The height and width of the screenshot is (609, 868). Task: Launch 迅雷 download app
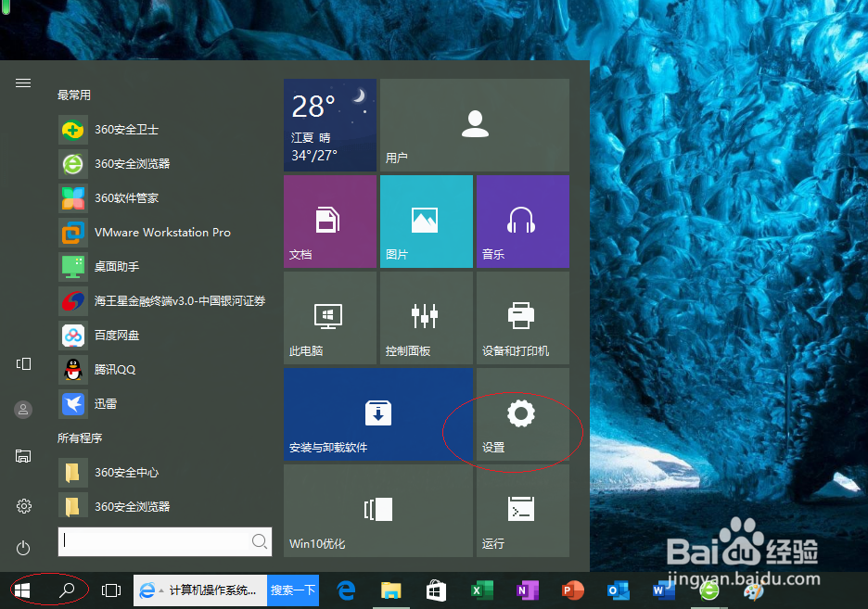tap(164, 404)
